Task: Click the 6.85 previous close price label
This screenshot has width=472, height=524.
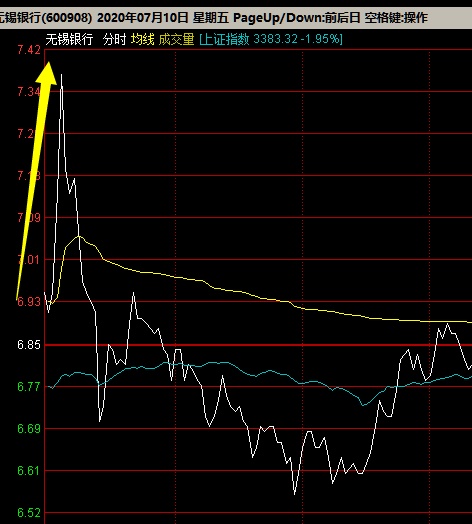Action: coord(29,345)
